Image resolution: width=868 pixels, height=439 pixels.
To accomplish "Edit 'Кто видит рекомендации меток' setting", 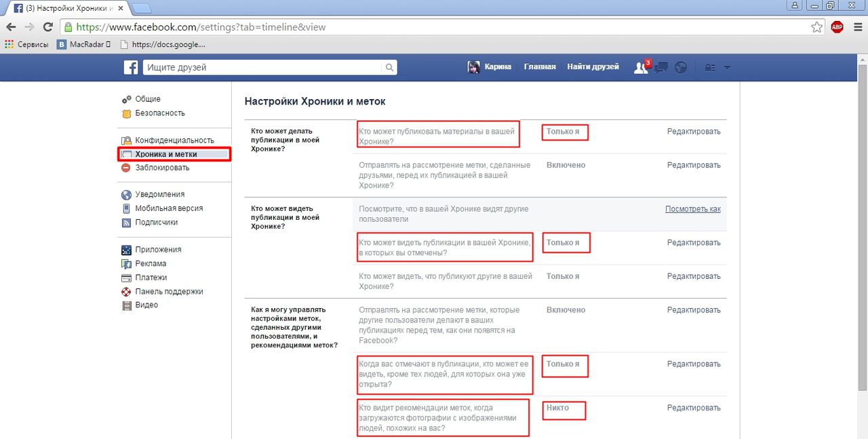I will tap(694, 408).
